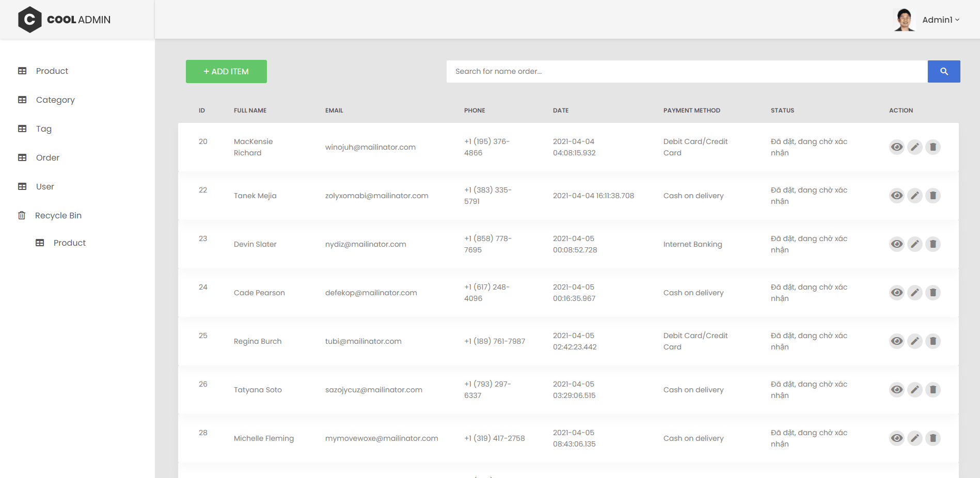View Regina Burch's order details
The width and height of the screenshot is (980, 478).
(897, 341)
